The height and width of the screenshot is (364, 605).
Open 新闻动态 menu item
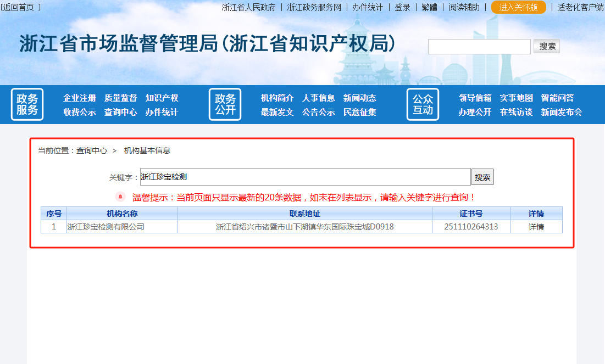[x=360, y=98]
